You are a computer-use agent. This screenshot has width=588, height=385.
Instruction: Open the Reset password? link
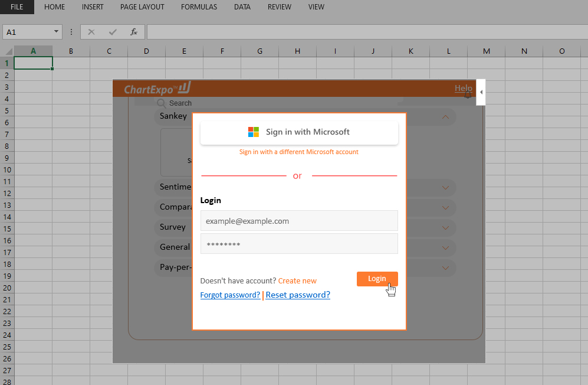tap(298, 295)
